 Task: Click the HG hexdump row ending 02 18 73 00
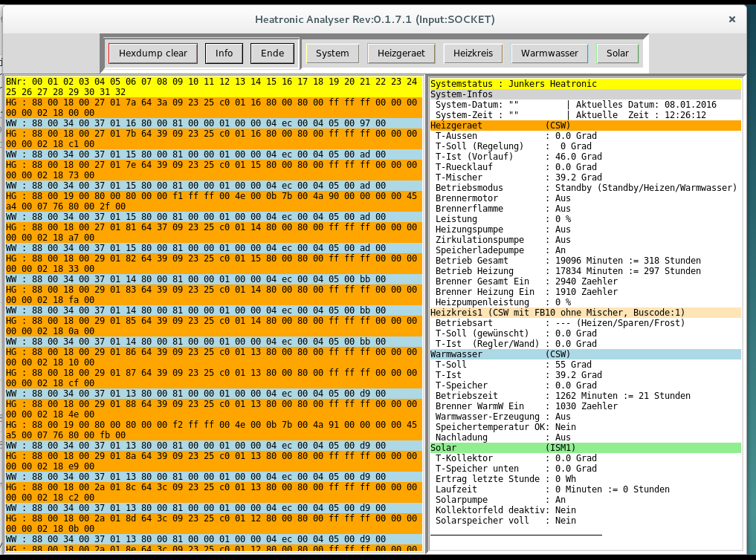click(213, 170)
